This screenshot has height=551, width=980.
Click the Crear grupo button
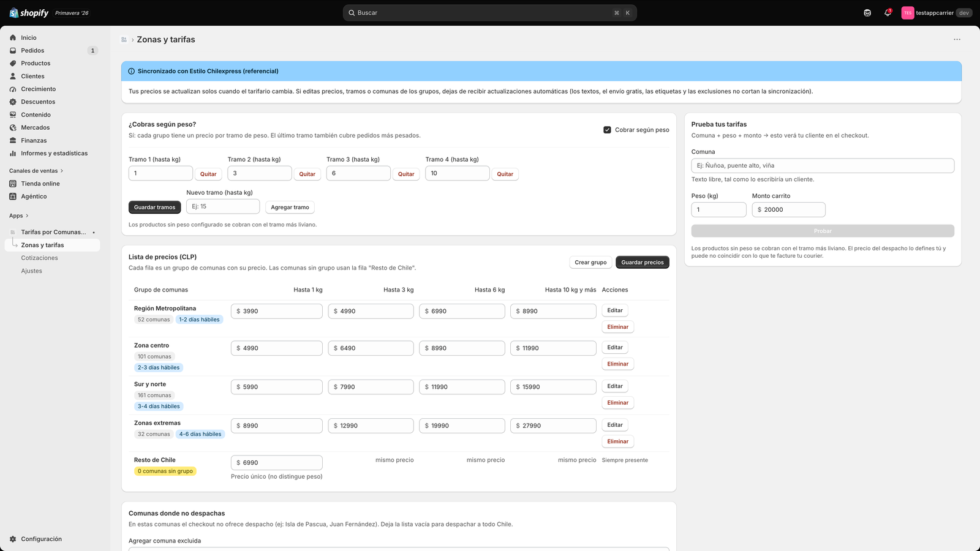click(590, 262)
